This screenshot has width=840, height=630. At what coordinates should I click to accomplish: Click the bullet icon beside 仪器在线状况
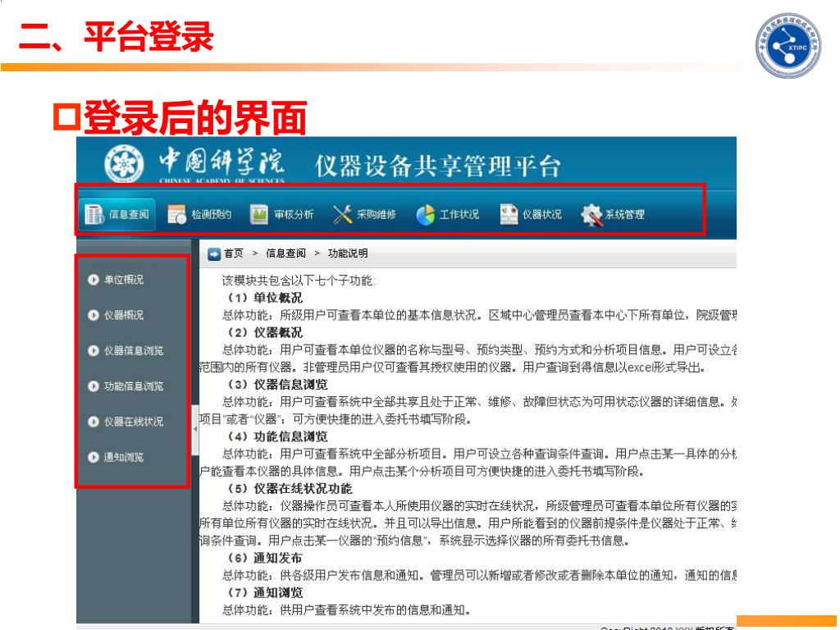coord(94,422)
